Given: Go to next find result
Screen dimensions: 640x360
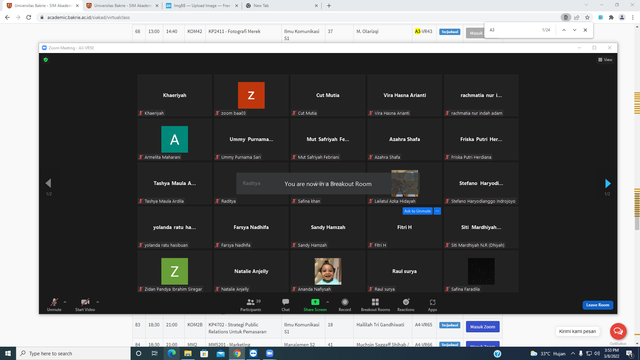Looking at the screenshot, I should (x=574, y=30).
